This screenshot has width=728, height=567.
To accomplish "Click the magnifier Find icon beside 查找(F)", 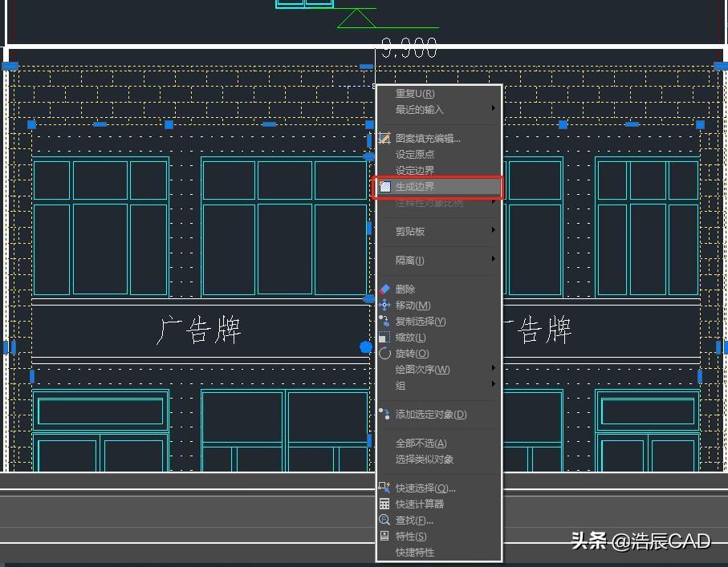I will pos(384,519).
